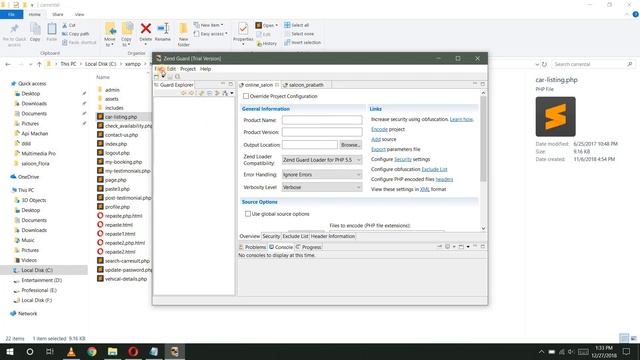Screen dimensions: 640x360
Task: Follow the Learn how obfuscation link
Action: 461,119
